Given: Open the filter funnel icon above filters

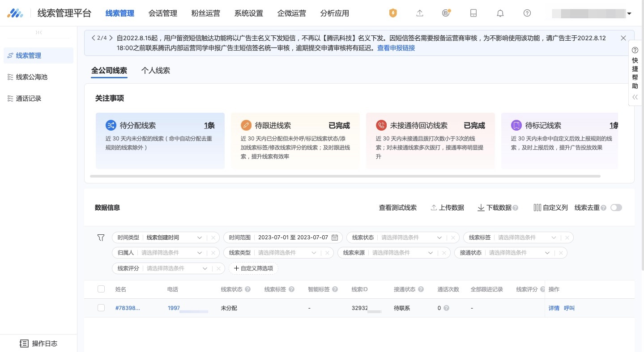Looking at the screenshot, I should coord(101,237).
